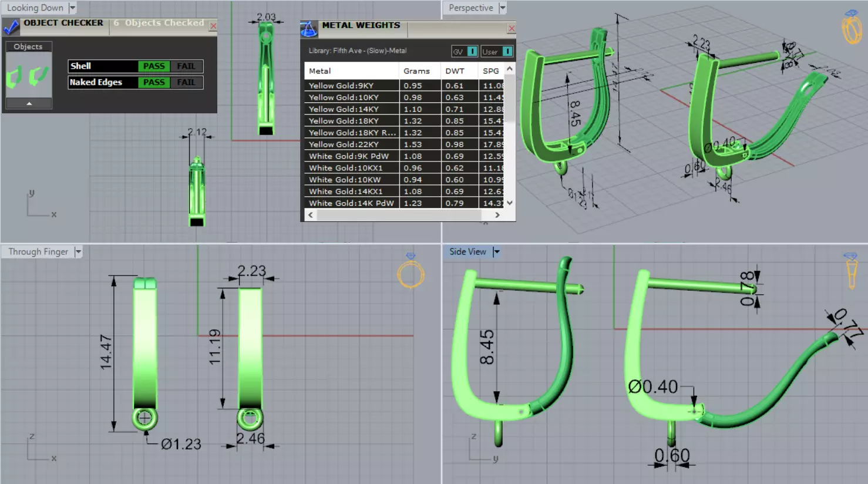Click the Object Checker checkmark icon
This screenshot has height=484, width=868.
coord(11,27)
